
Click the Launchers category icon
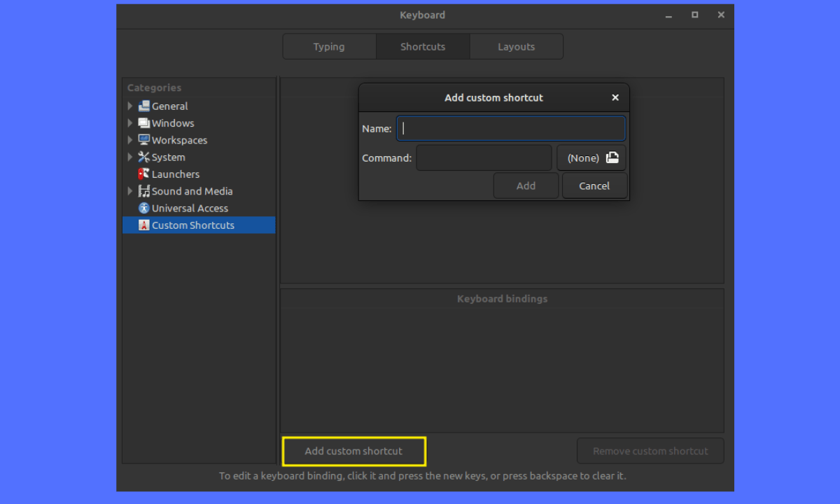tap(144, 174)
